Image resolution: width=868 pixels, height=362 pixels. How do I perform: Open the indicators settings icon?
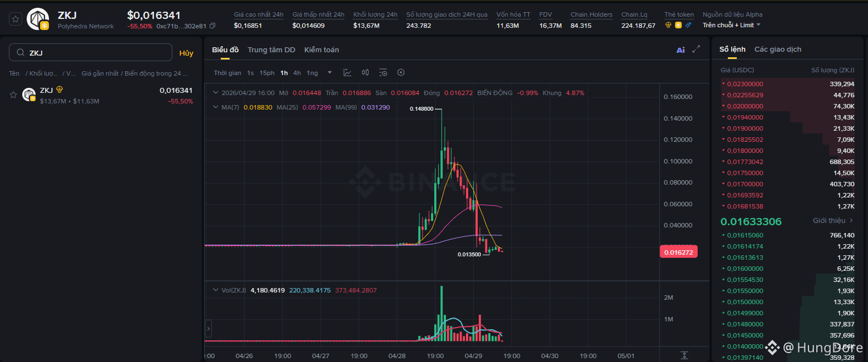point(383,72)
